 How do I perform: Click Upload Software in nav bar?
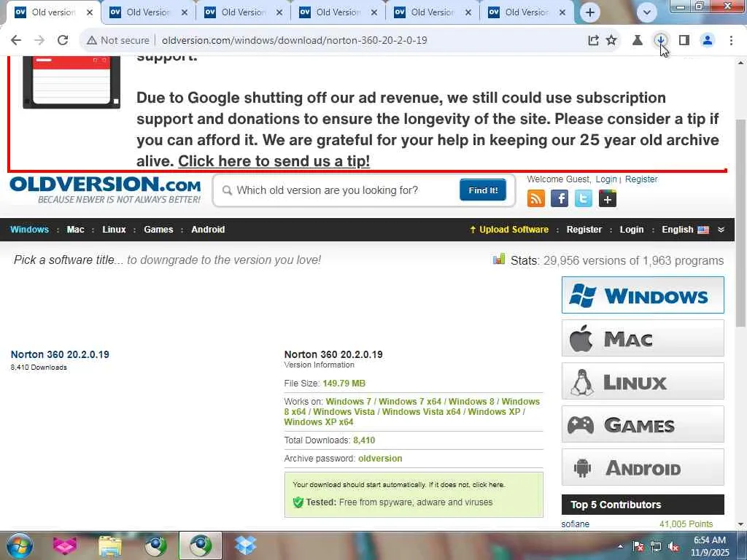(509, 230)
